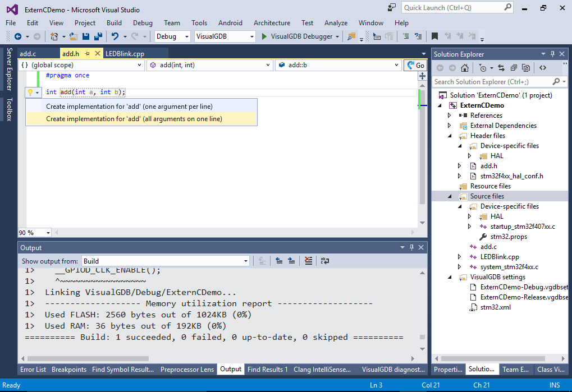Viewport: 572px width, 392px height.
Task: Click the Navigate Backward arrow in the toolbar
Action: [x=17, y=36]
